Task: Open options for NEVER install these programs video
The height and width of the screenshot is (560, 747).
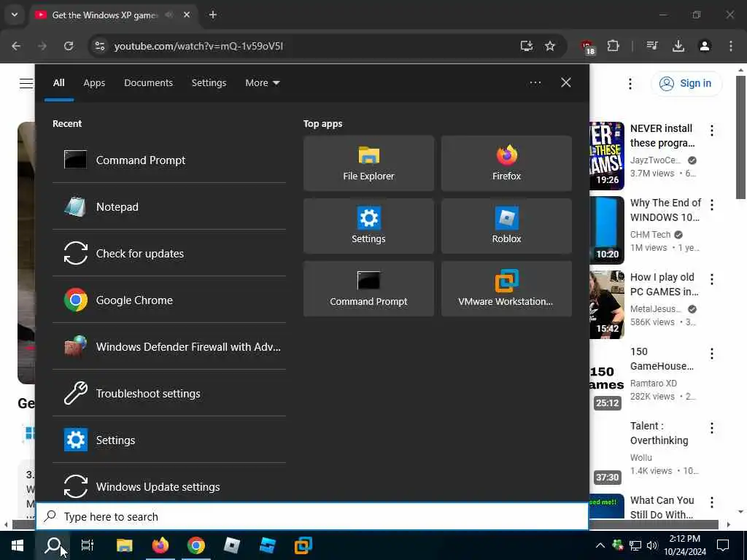Action: [x=712, y=130]
